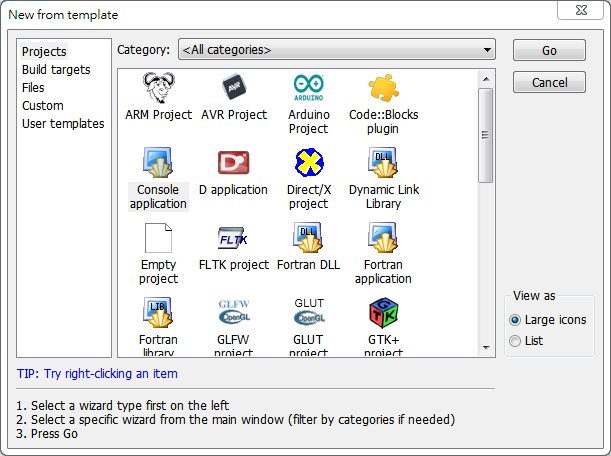This screenshot has height=456, width=611.
Task: Click the 'Dynamic Link Library' label text
Action: [x=384, y=197]
